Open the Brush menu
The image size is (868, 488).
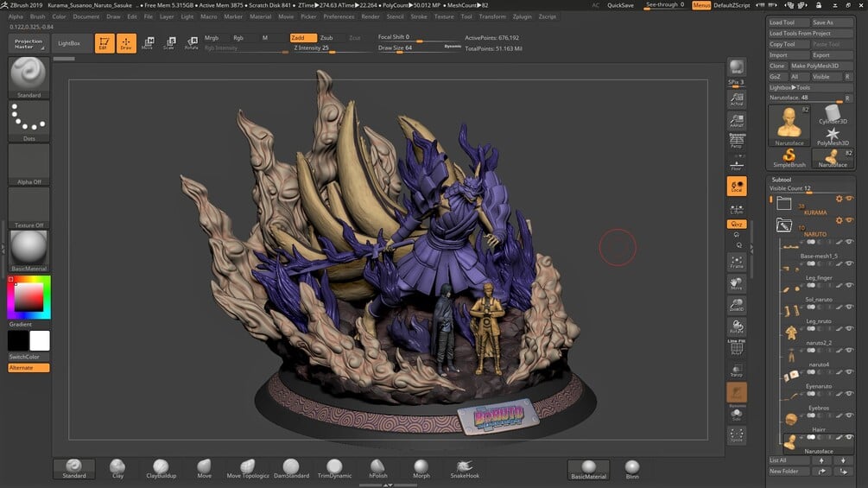(38, 16)
